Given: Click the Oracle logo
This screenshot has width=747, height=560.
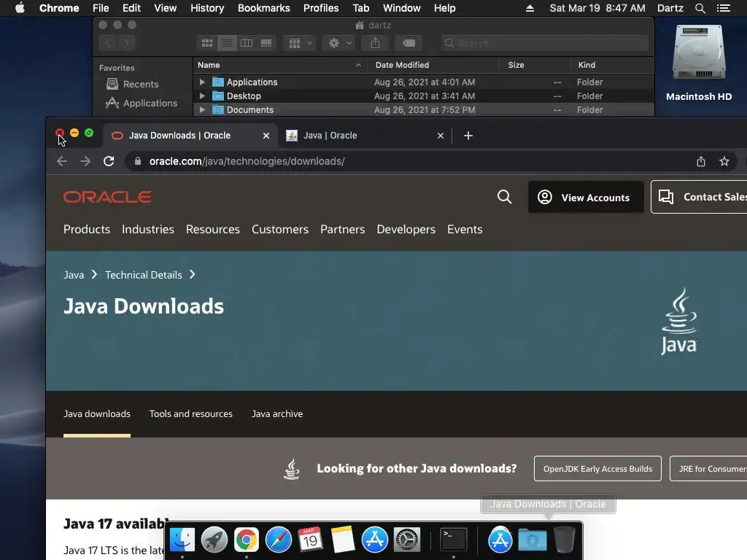Looking at the screenshot, I should [x=108, y=197].
